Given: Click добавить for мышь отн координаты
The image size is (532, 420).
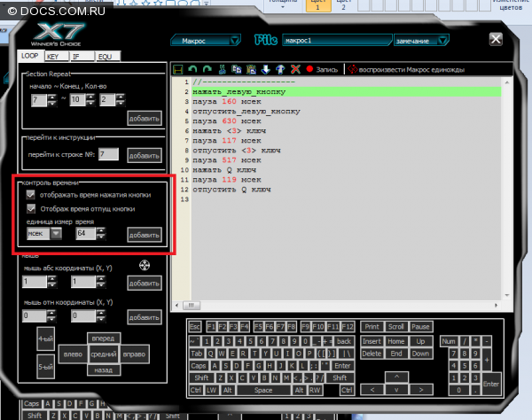Looking at the screenshot, I should click(x=145, y=317).
